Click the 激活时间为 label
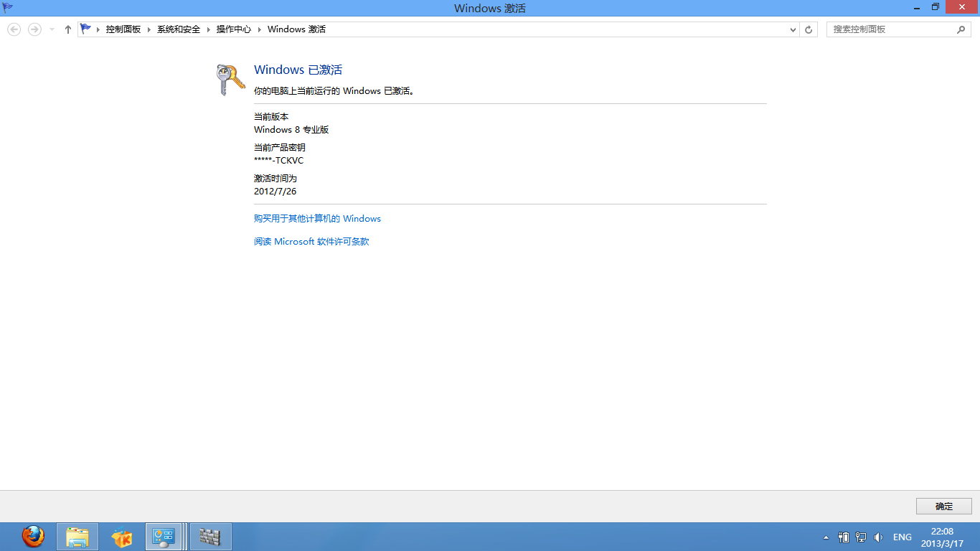The height and width of the screenshot is (551, 980). (x=275, y=178)
